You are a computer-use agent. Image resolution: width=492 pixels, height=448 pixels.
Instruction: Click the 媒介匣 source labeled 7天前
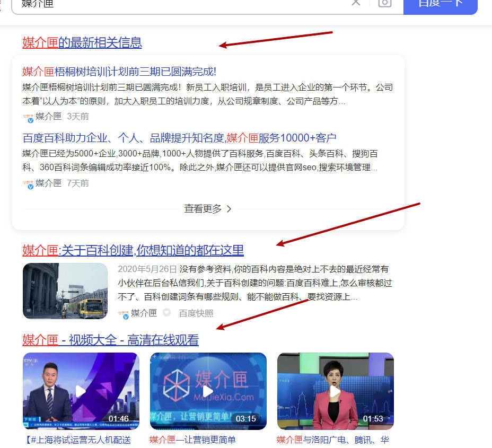tap(48, 183)
